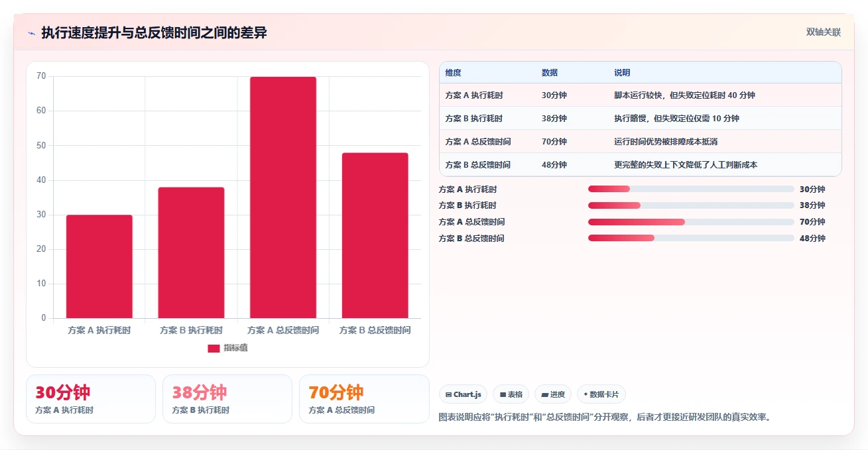868x450 pixels.
Task: Click the Chart.js tag
Action: pyautogui.click(x=463, y=394)
